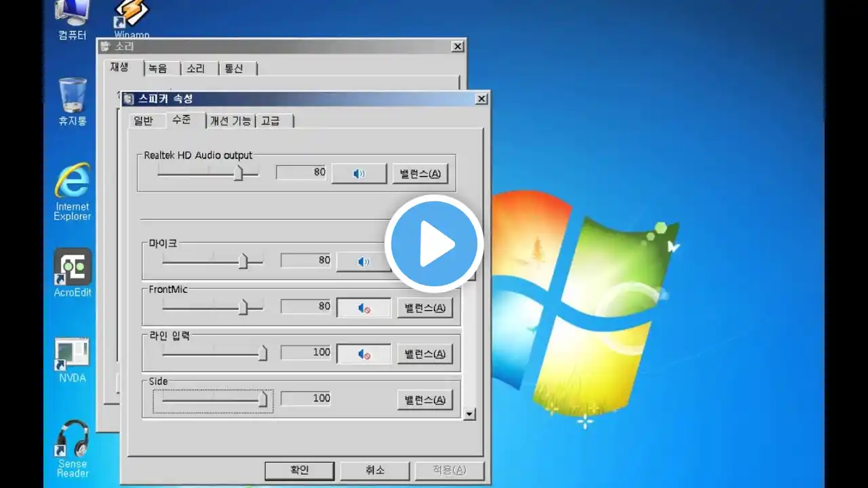
Task: Close the 스피커 속성 dialog
Action: point(481,99)
